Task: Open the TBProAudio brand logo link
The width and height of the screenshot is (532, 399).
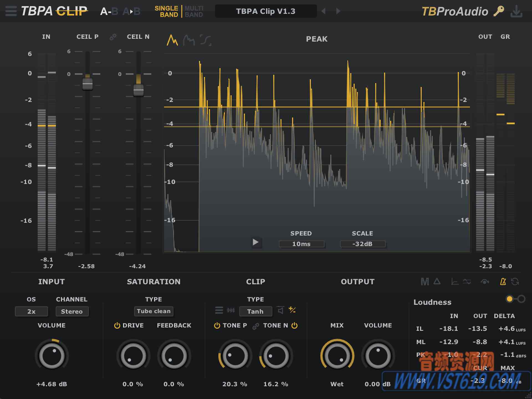Action: [455, 11]
